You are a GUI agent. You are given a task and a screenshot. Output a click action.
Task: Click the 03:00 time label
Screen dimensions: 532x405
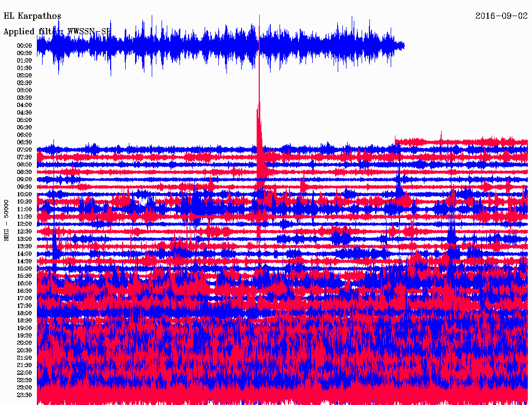point(24,90)
